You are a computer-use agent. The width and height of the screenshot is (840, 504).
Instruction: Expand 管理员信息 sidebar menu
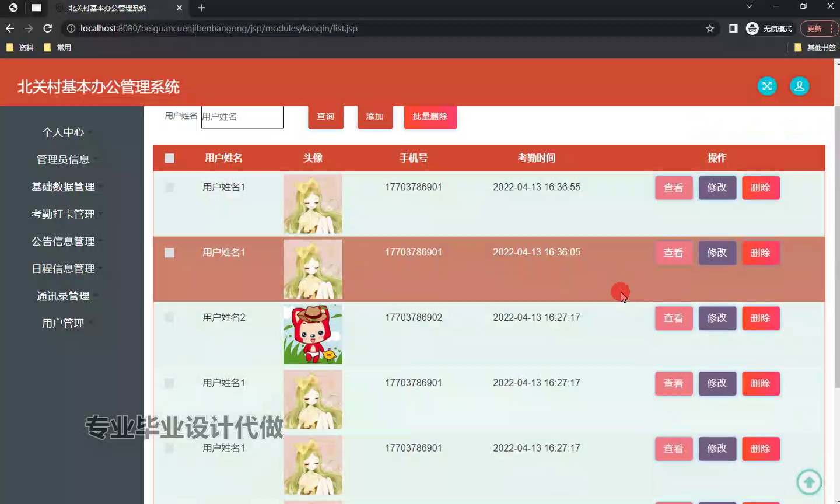[x=63, y=160]
